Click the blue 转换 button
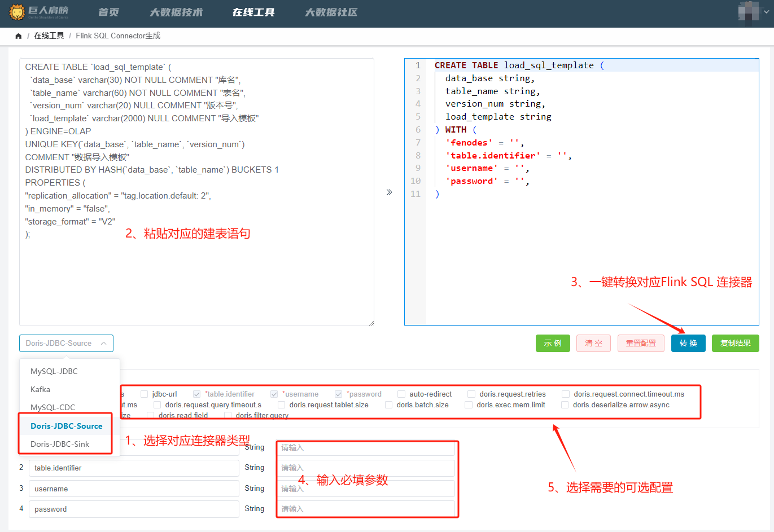Viewport: 774px width, 532px height. 688,343
